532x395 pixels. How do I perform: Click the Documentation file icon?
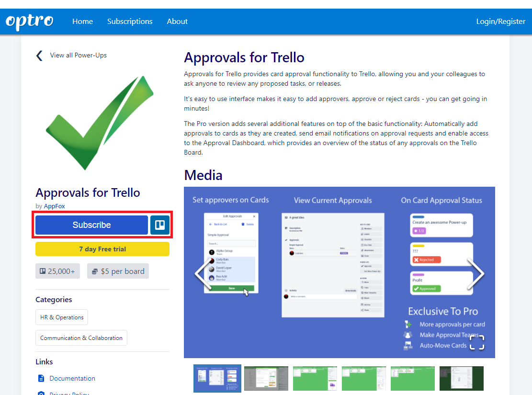click(x=41, y=378)
